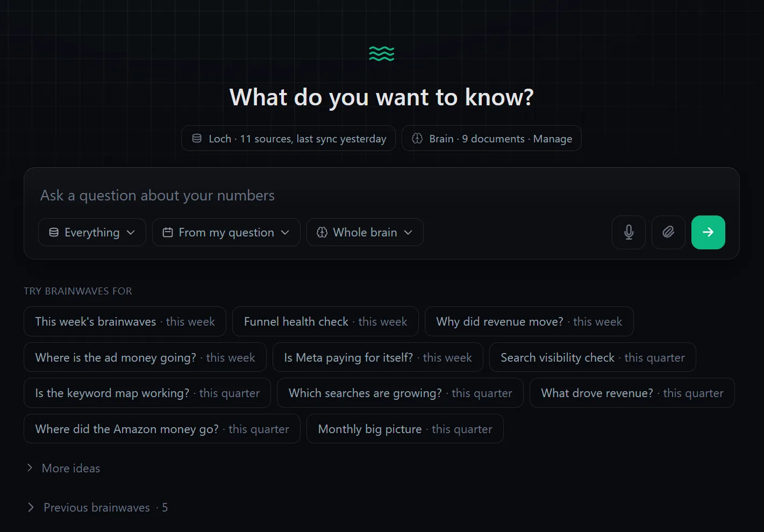Open Brain 9 documents Manage chip
This screenshot has width=764, height=532.
coord(491,138)
